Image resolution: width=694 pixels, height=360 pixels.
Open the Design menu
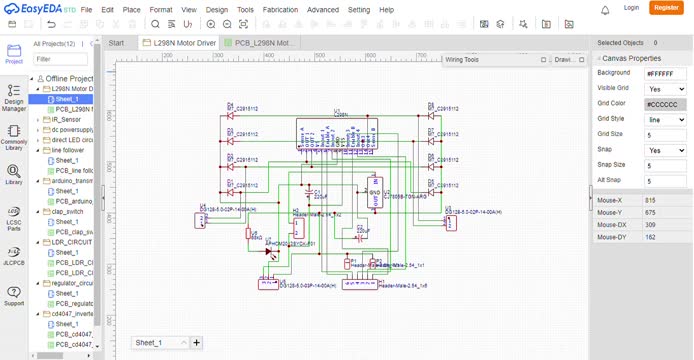coord(217,10)
